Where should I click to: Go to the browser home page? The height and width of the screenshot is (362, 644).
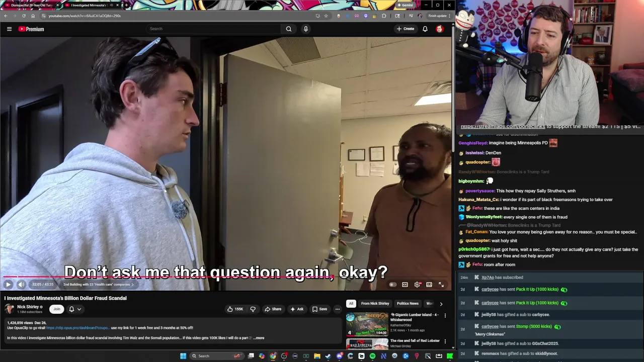[33, 16]
